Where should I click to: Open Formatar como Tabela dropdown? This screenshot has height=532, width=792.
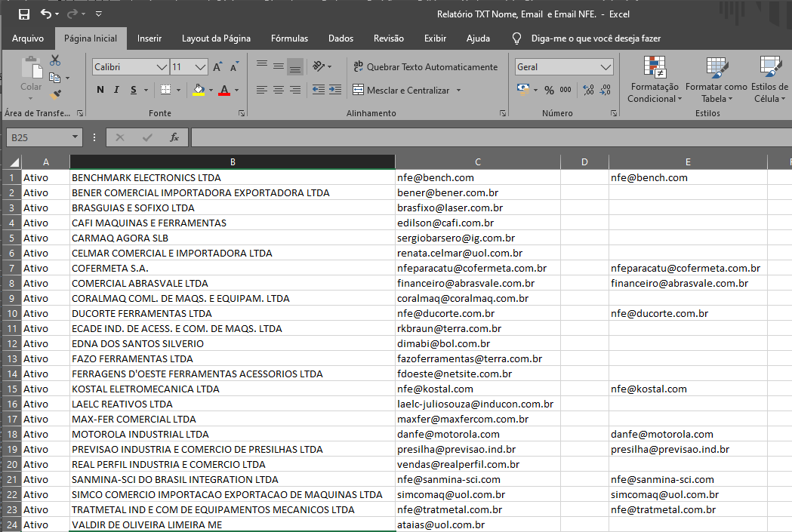point(716,79)
